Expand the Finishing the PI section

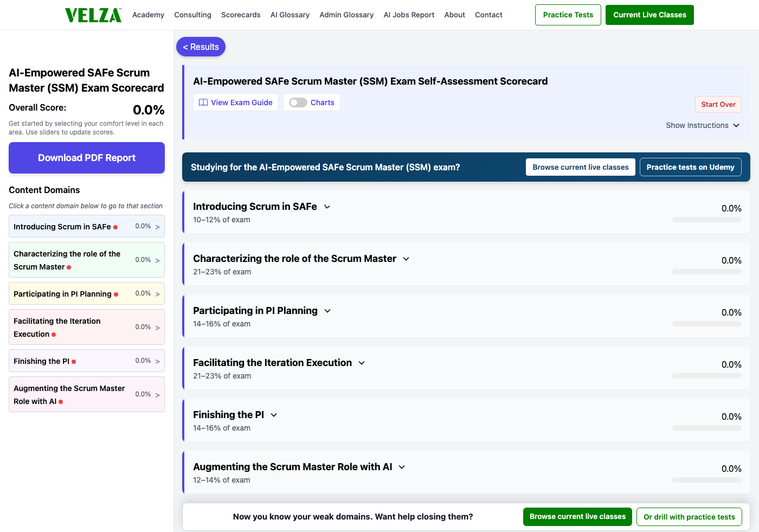[x=274, y=415]
